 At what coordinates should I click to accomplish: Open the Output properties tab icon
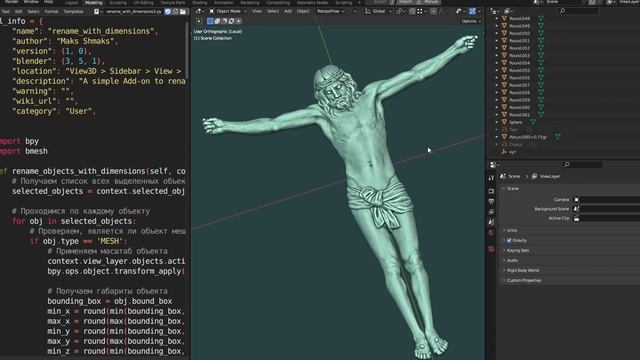(491, 201)
